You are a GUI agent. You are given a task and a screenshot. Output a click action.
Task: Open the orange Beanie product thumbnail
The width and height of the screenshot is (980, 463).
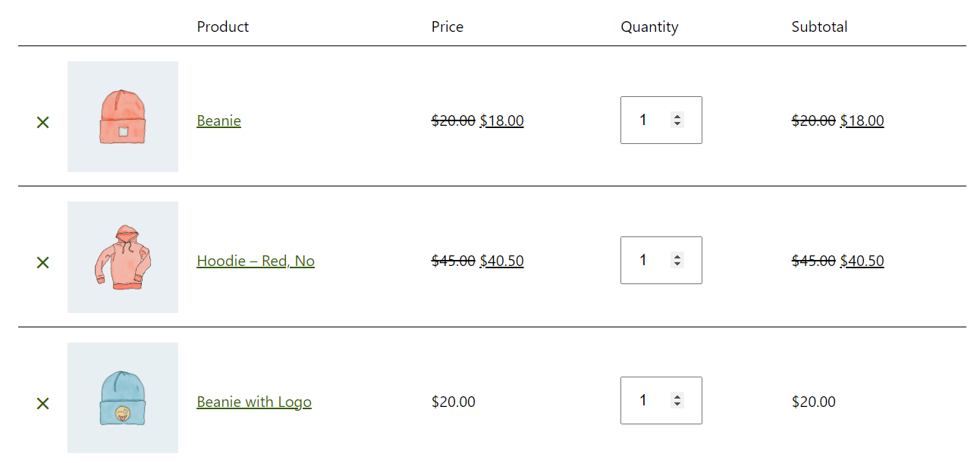123,117
